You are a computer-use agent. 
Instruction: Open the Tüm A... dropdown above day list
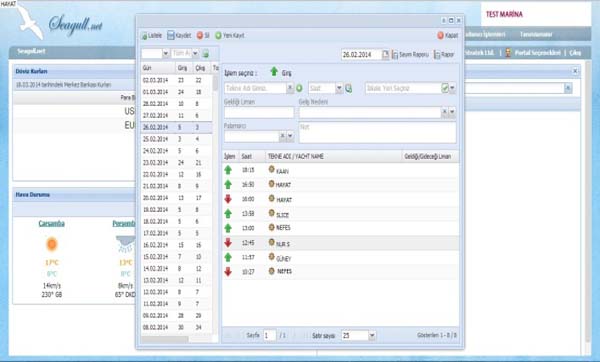point(195,54)
